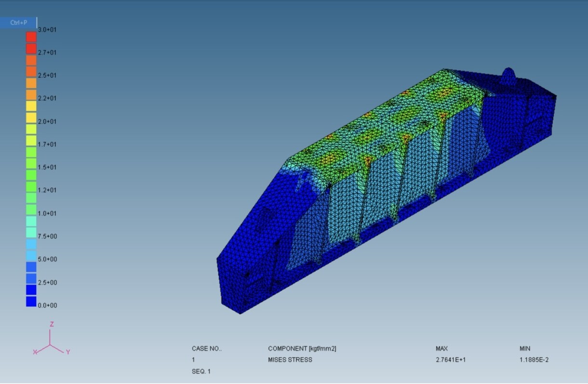This screenshot has height=384, width=588.
Task: Click the 2.0+01 legend value
Action: [48, 121]
